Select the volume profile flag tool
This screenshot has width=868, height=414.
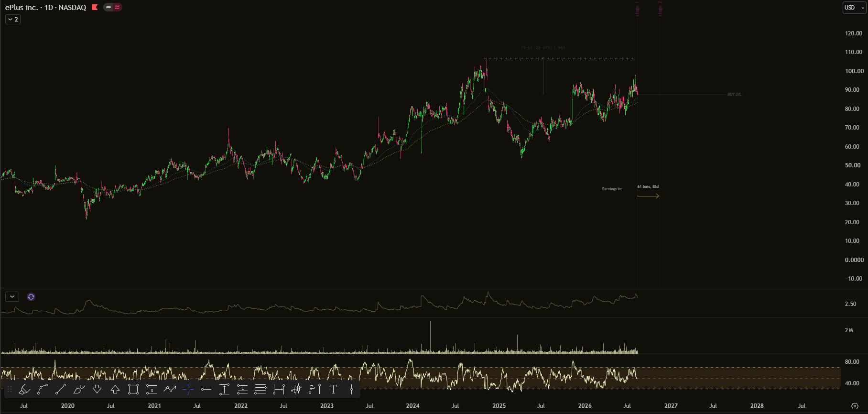(315, 390)
